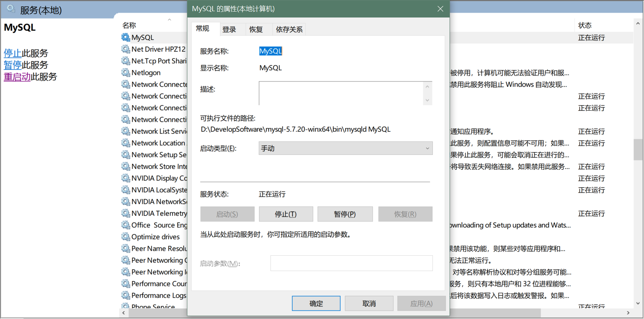The image size is (644, 319).
Task: Click the gear icon for Peer Name Resolution
Action: (126, 248)
